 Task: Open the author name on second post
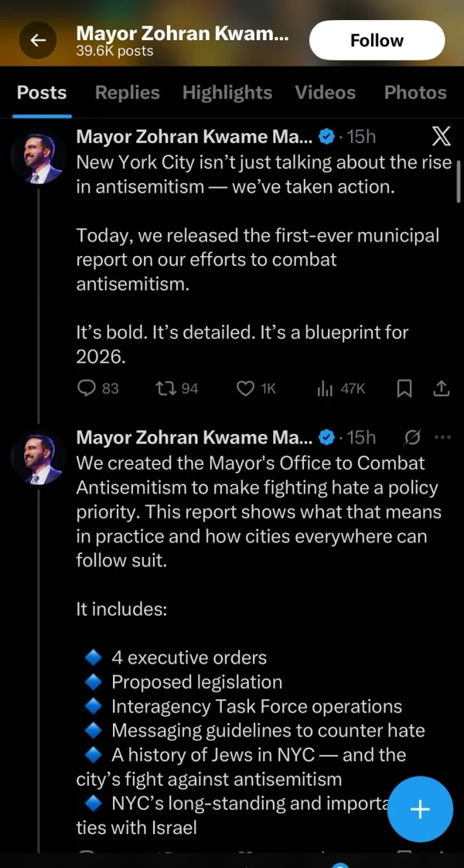coord(193,438)
